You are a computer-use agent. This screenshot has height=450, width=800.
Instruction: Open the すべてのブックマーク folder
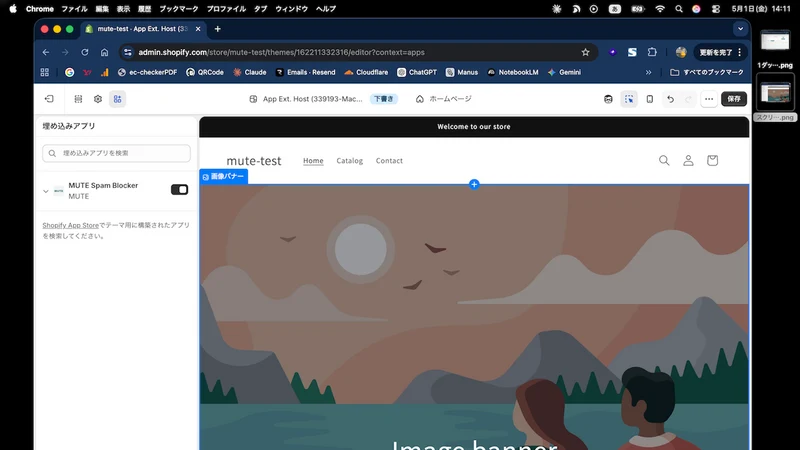[707, 72]
